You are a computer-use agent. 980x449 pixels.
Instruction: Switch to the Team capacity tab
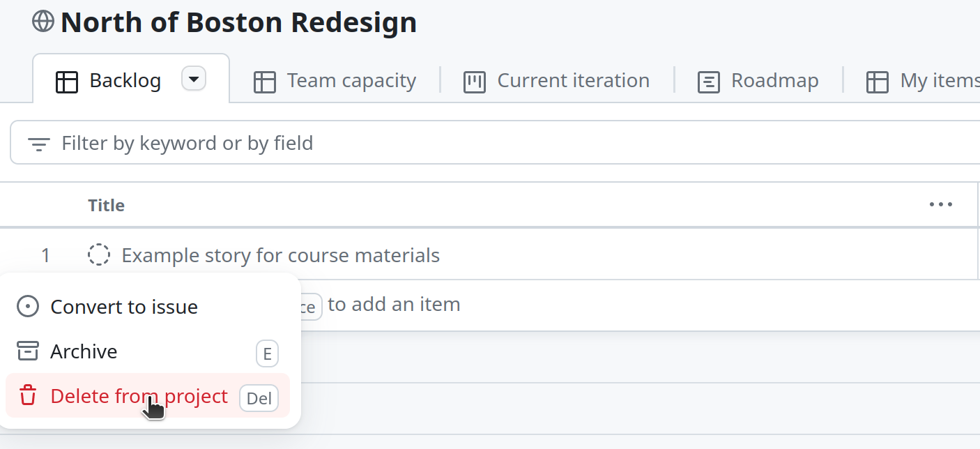coord(351,81)
